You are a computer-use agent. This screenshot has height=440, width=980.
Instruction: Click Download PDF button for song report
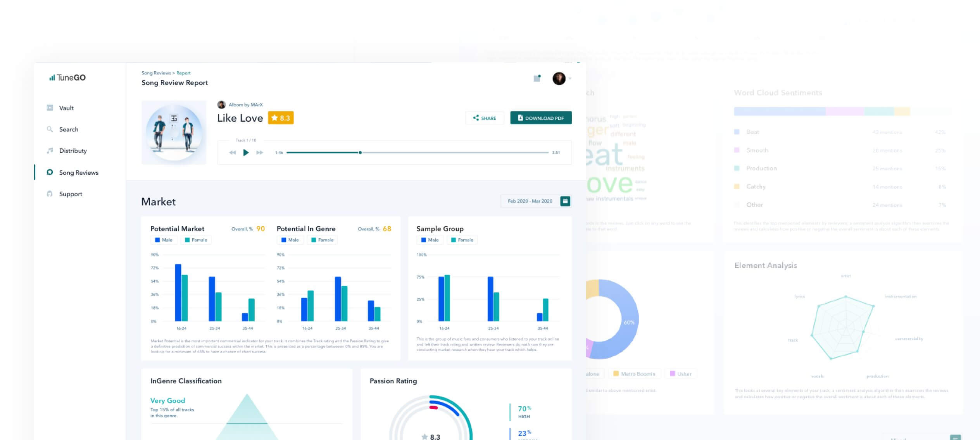click(540, 118)
